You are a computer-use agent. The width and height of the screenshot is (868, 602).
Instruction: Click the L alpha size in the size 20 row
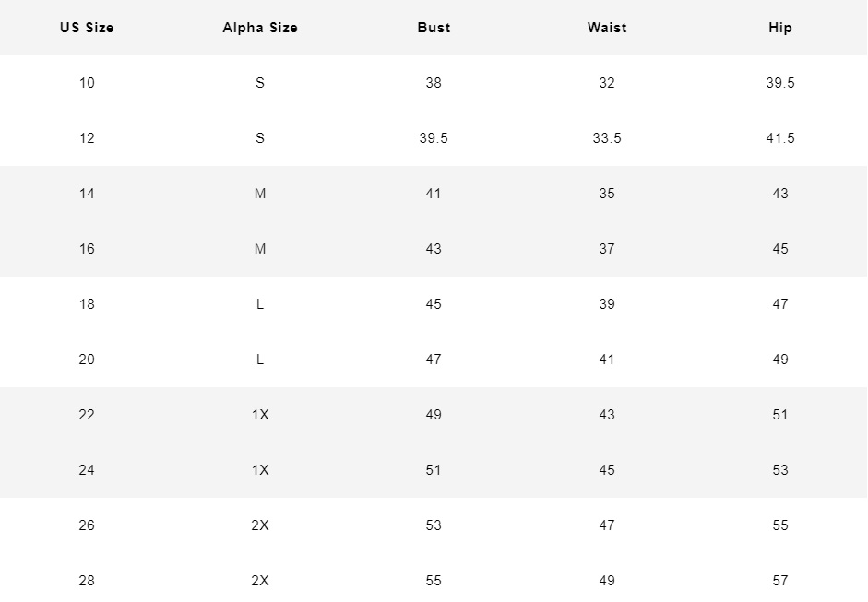(x=260, y=360)
